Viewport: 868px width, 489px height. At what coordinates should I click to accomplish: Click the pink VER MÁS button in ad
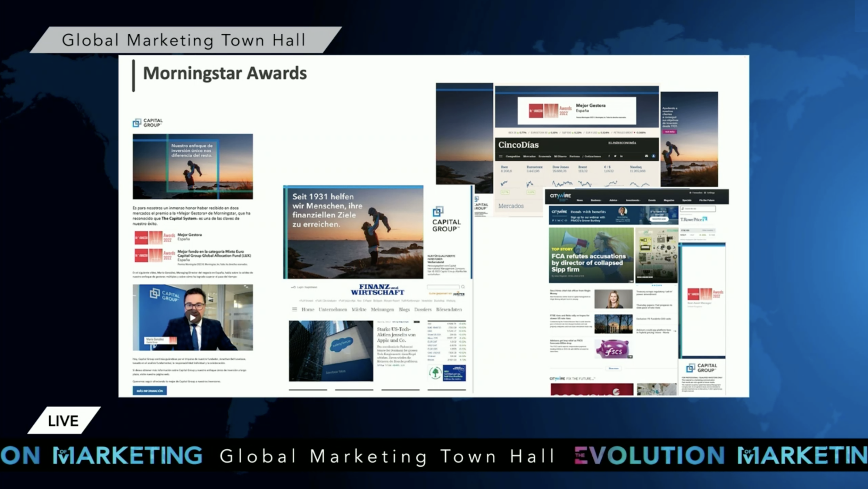coord(669,132)
